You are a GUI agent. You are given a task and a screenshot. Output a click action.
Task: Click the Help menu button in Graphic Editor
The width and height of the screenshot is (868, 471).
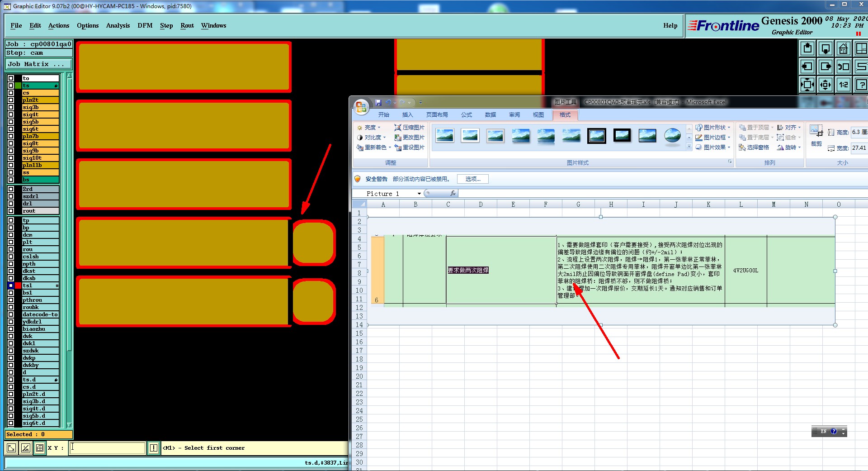[670, 25]
